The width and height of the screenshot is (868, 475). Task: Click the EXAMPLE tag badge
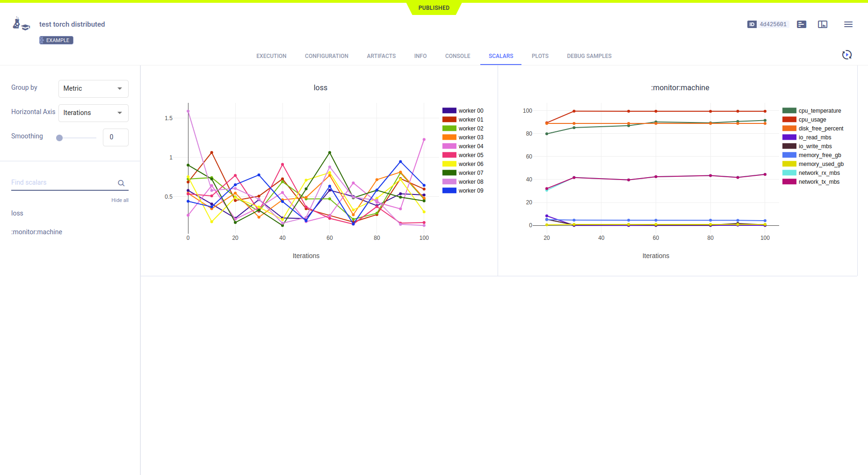[56, 40]
